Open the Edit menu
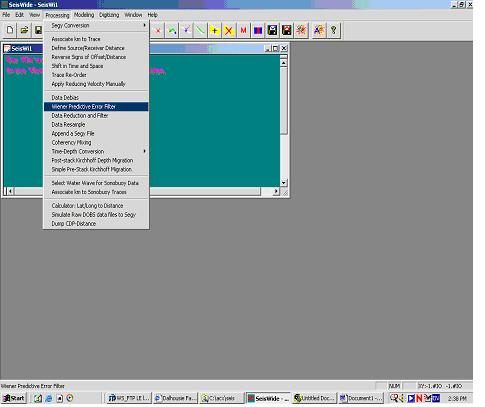Viewport: 485px width, 407px height. [19, 15]
